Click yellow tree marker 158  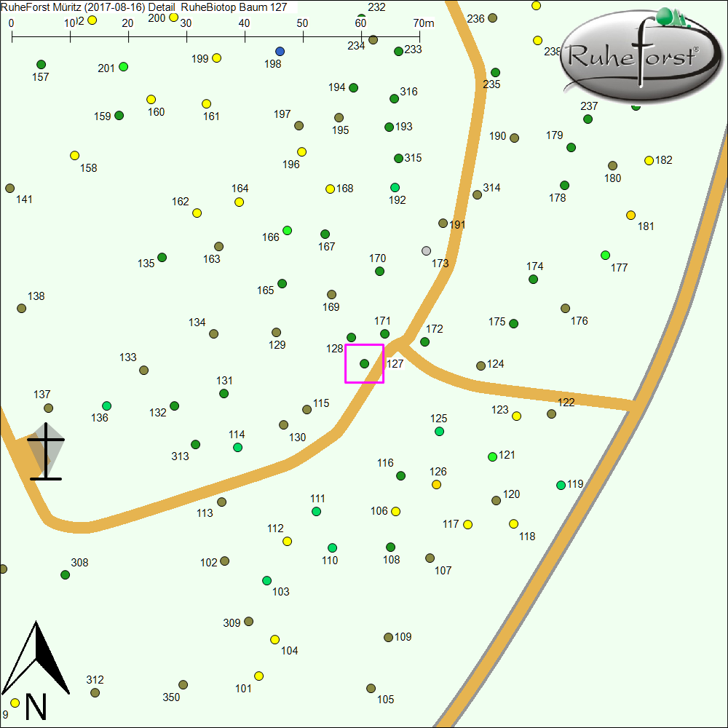(74, 156)
